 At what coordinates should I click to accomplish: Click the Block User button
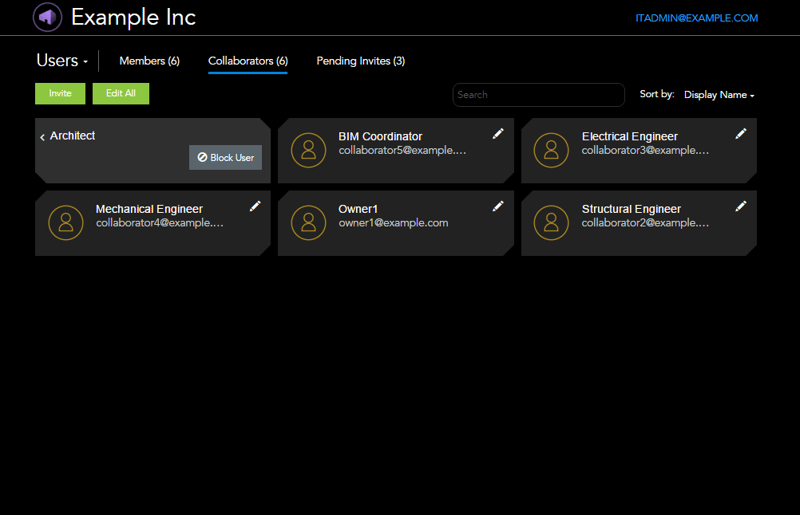click(x=226, y=157)
